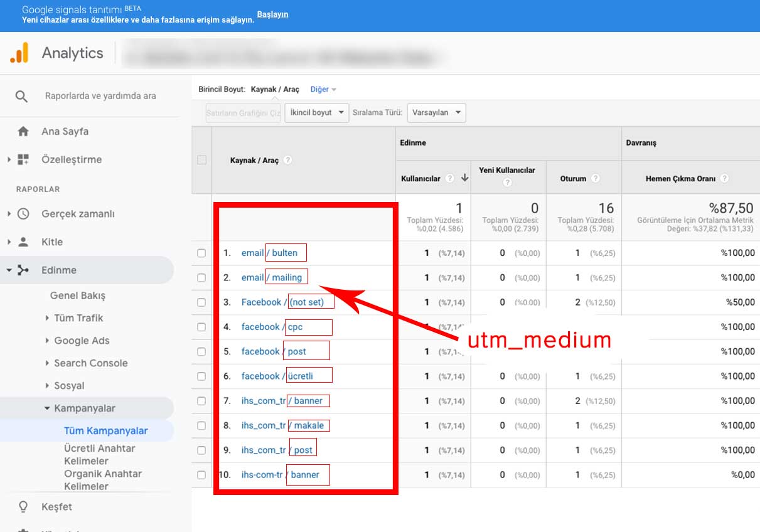The image size is (760, 532).
Task: Open the Varsayılan sort type dropdown
Action: click(x=436, y=113)
